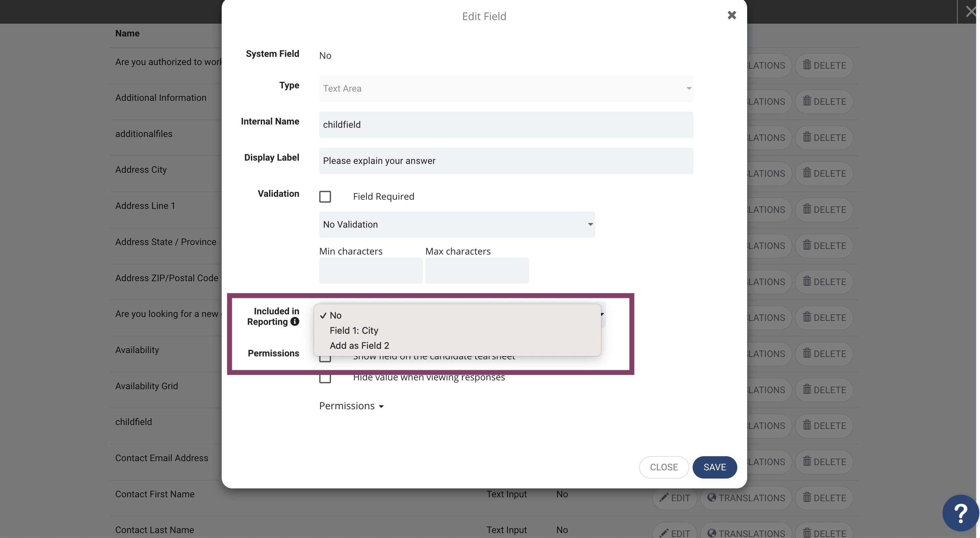
Task: Delete the childfield row
Action: pos(824,426)
